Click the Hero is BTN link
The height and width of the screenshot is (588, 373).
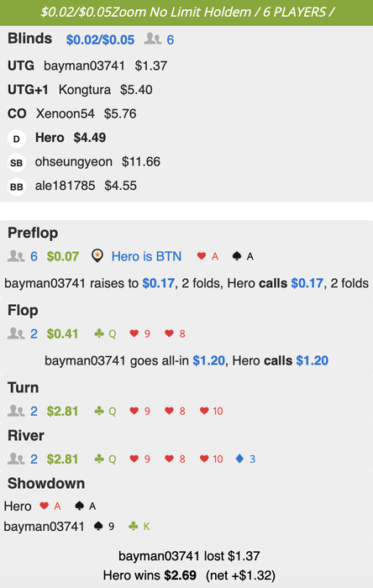pyautogui.click(x=146, y=256)
